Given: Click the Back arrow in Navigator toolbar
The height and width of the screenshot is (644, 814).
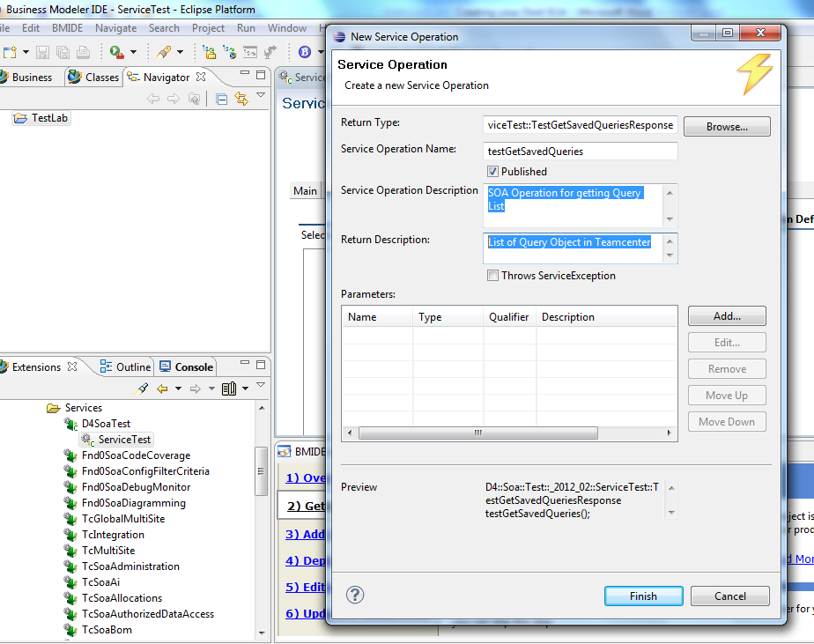Looking at the screenshot, I should pos(153,99).
